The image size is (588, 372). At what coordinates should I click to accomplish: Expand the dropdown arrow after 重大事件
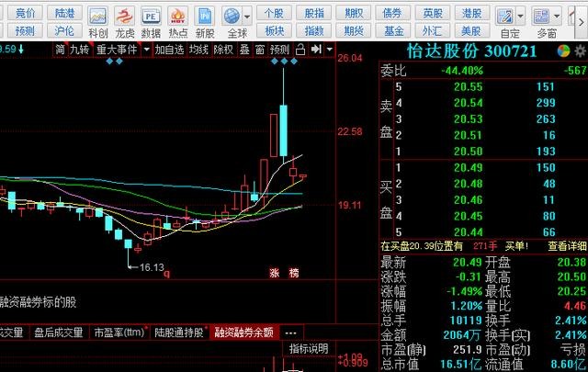pos(147,50)
